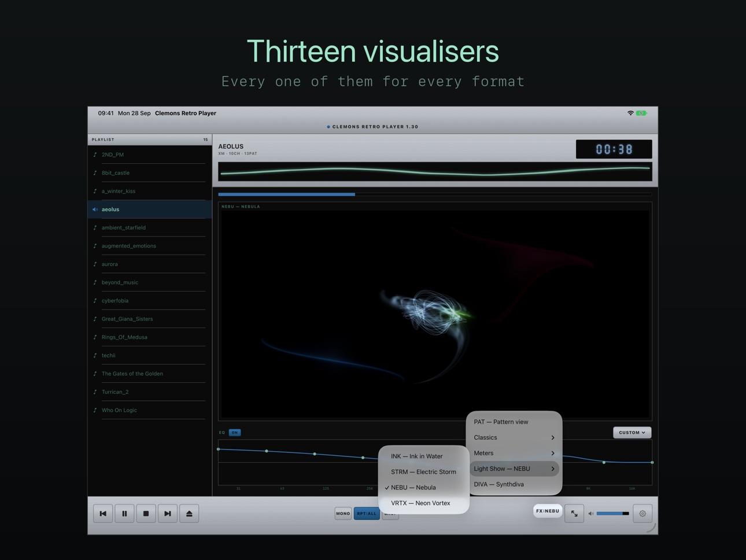Choose STRM — Electric Storm

[424, 471]
